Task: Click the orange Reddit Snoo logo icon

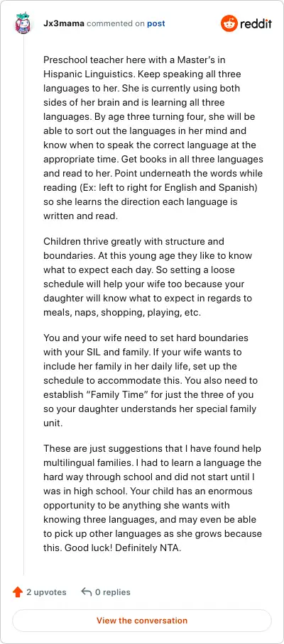Action: click(x=229, y=23)
